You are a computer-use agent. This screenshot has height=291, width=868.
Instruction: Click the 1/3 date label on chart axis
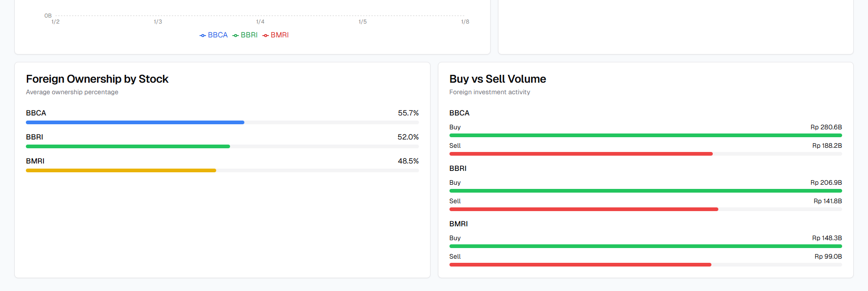(158, 22)
